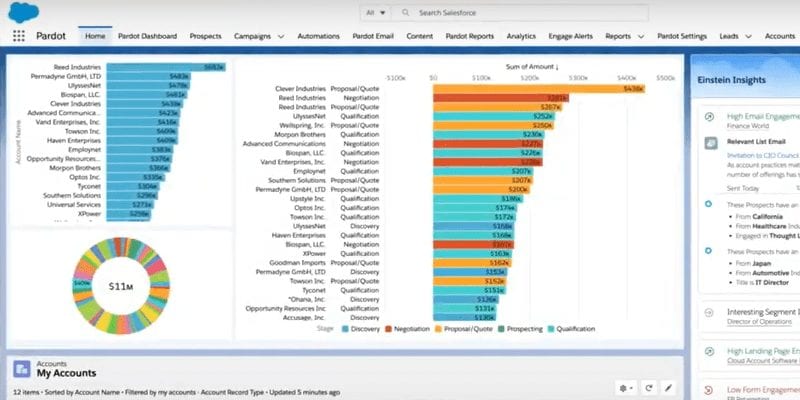Open the All search scope dropdown
Screen dimensions: 800x400
coord(376,13)
